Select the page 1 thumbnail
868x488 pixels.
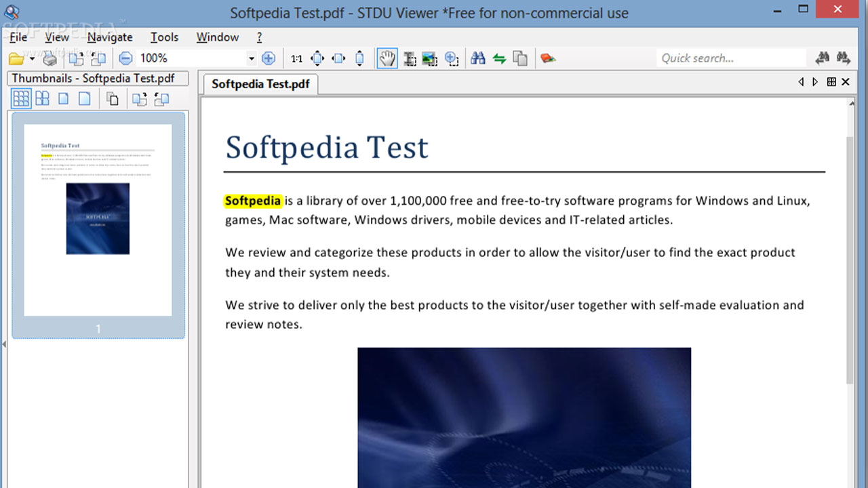(98, 220)
